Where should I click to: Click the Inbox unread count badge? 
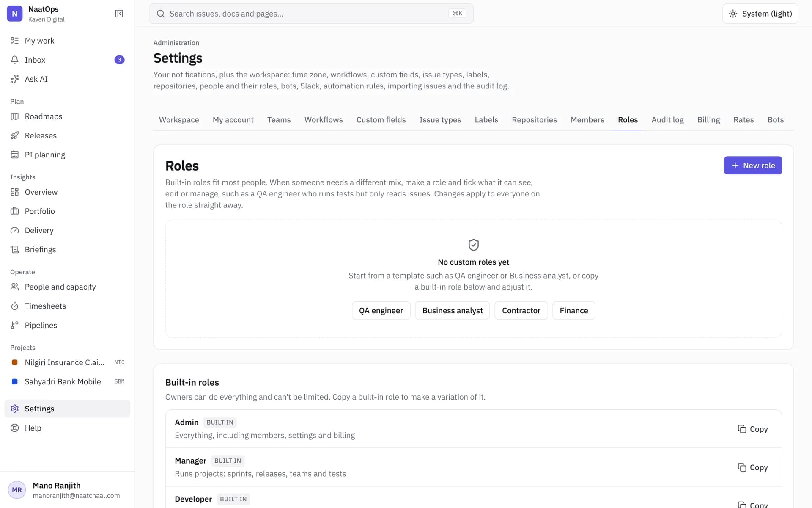119,60
